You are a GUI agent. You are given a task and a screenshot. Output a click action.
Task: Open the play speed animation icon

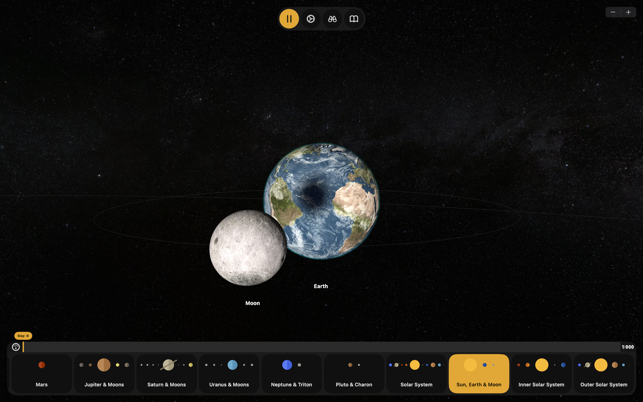pos(311,19)
